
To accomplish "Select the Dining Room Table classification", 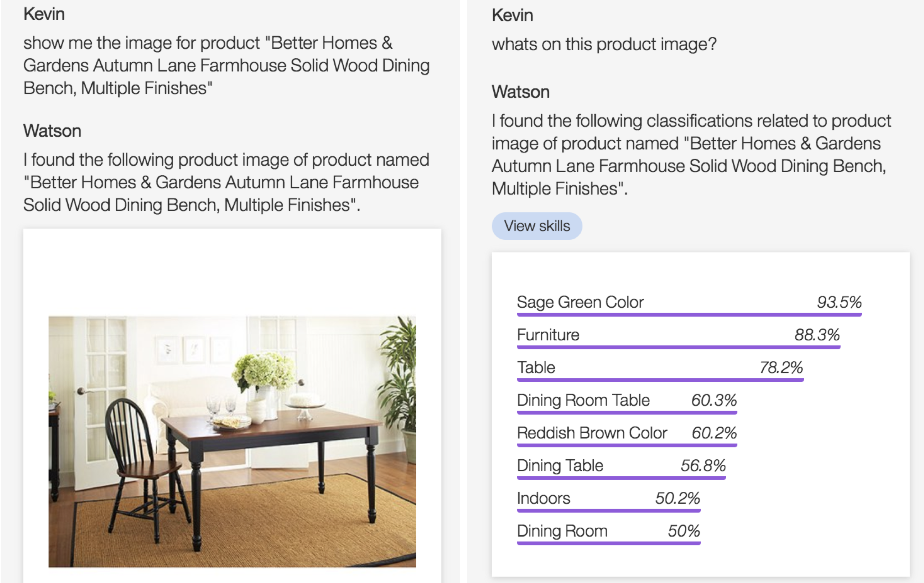I will pyautogui.click(x=627, y=403).
